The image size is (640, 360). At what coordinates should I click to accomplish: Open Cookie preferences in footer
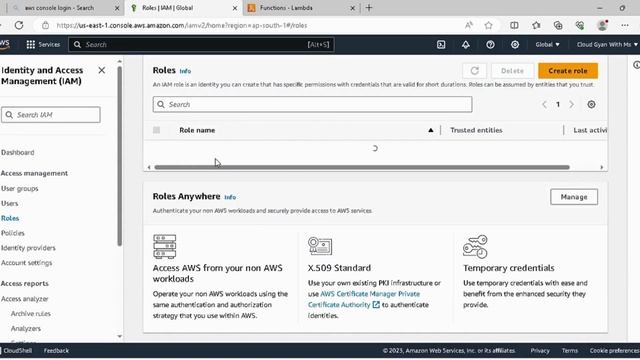coord(614,351)
